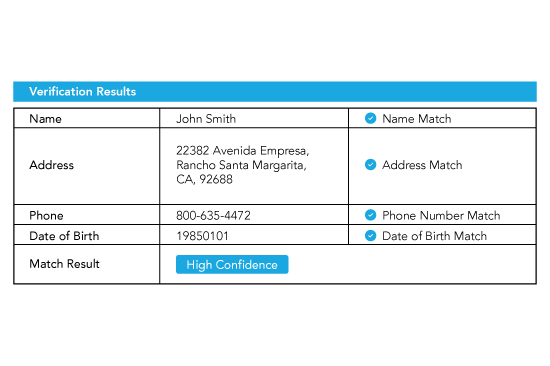Click the High Confidence badge
The height and width of the screenshot is (366, 550).
pos(232,265)
